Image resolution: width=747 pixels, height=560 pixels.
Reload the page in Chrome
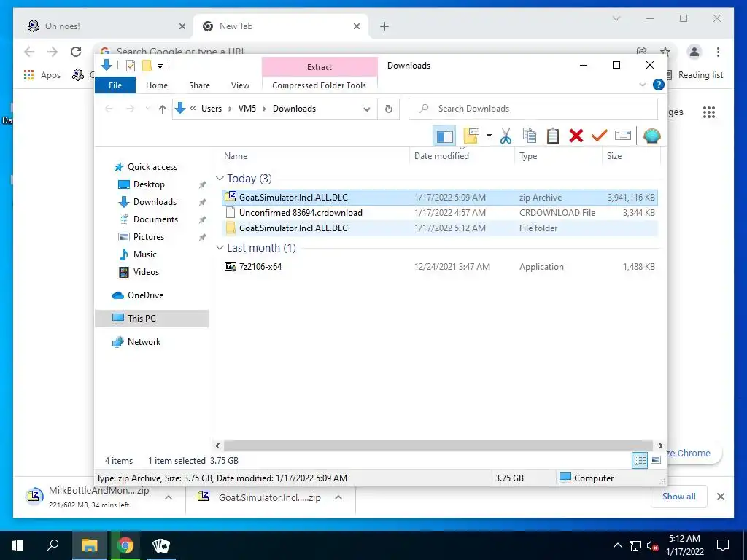(x=76, y=52)
